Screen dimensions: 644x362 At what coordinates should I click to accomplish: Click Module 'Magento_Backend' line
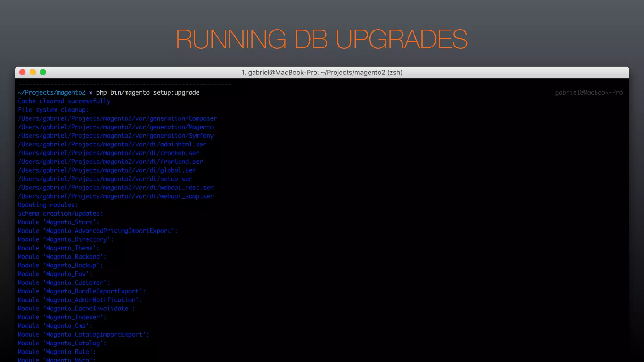click(62, 257)
